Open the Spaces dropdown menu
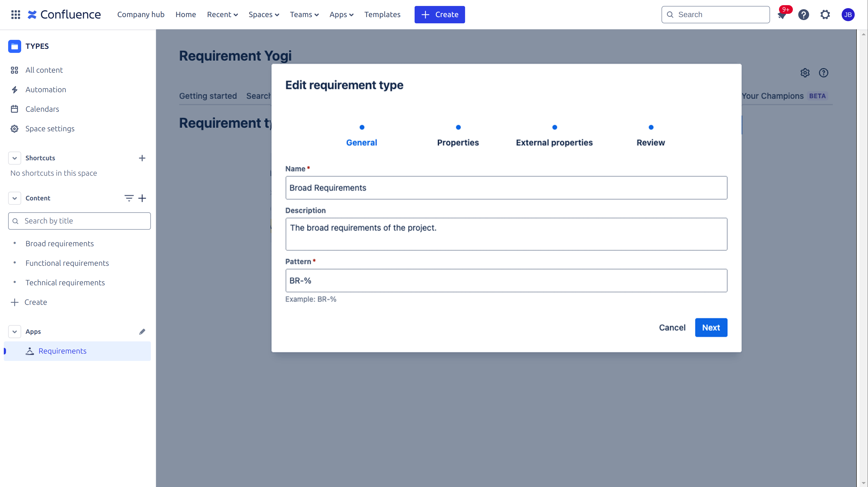The image size is (868, 487). pyautogui.click(x=263, y=14)
